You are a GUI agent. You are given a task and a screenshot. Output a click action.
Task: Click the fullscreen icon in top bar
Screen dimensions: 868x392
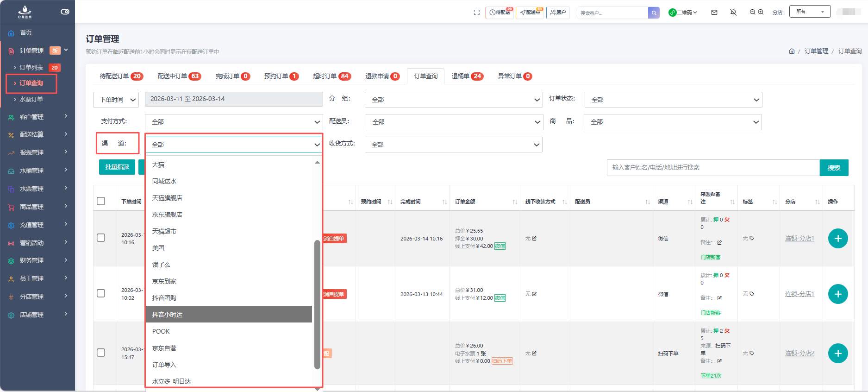[476, 13]
